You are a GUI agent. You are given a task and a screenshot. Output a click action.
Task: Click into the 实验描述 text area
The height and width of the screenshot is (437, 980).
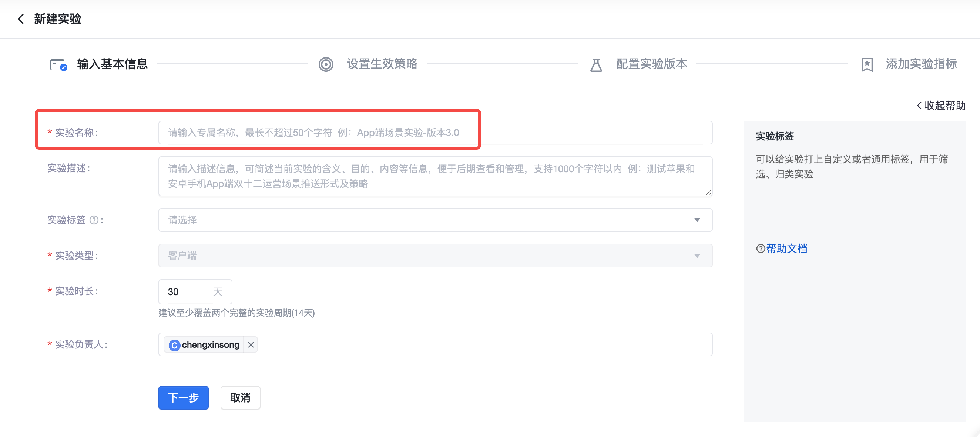435,176
